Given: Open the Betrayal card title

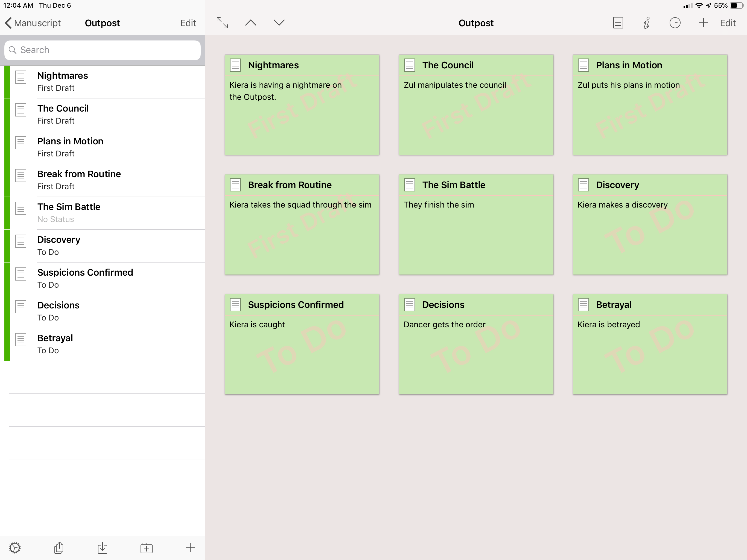Looking at the screenshot, I should click(614, 305).
